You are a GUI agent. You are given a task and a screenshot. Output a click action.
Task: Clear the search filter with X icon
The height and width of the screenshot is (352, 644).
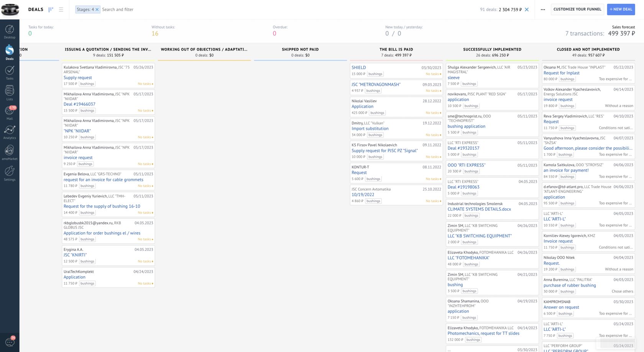pos(527,10)
